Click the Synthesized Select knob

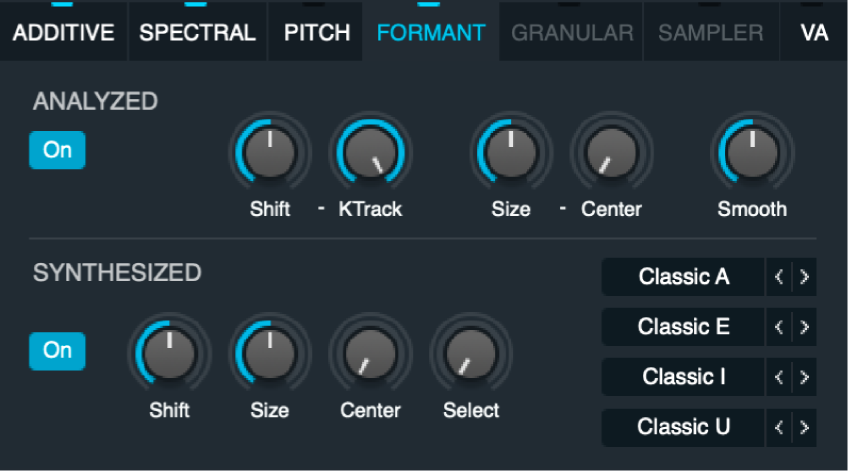click(469, 354)
